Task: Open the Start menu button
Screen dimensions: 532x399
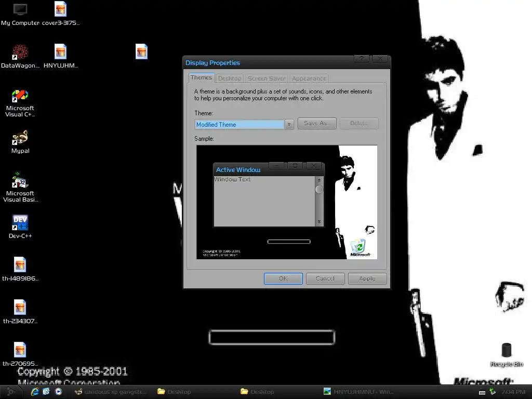Action: click(x=11, y=392)
